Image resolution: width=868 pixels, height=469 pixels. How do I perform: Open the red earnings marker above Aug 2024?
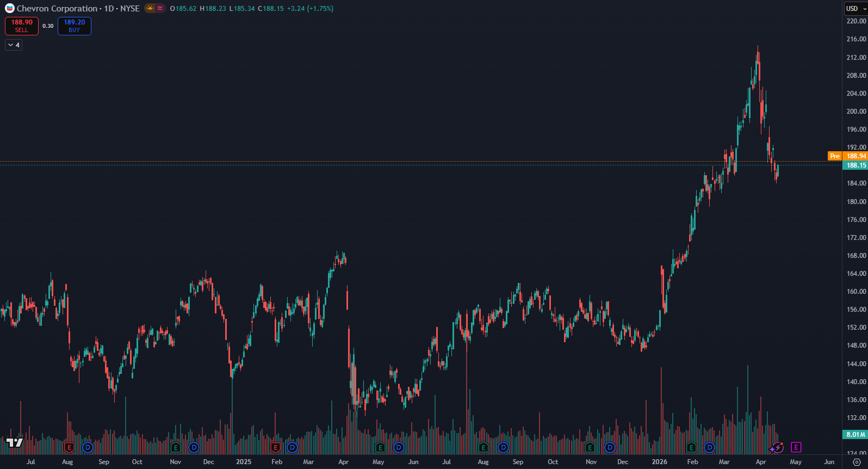click(x=69, y=448)
